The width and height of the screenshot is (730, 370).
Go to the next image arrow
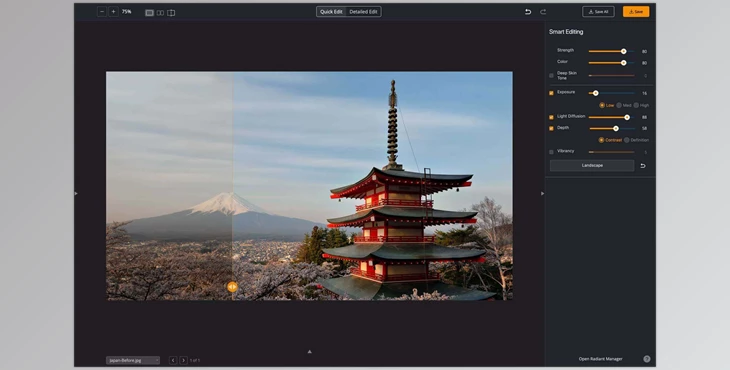pyautogui.click(x=183, y=360)
